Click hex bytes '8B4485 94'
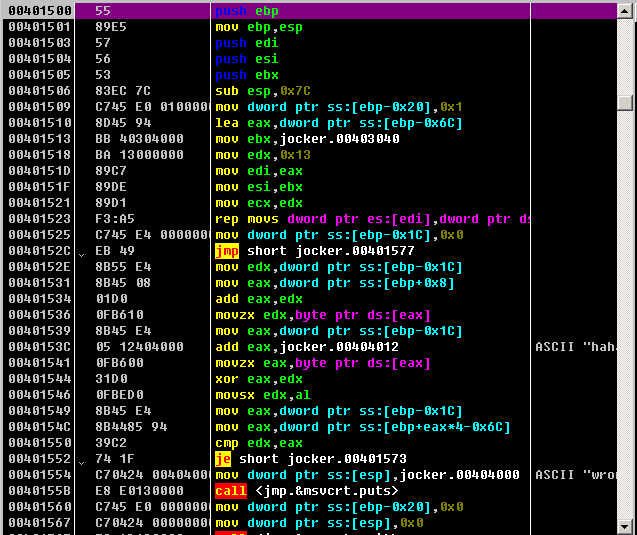 click(x=131, y=427)
